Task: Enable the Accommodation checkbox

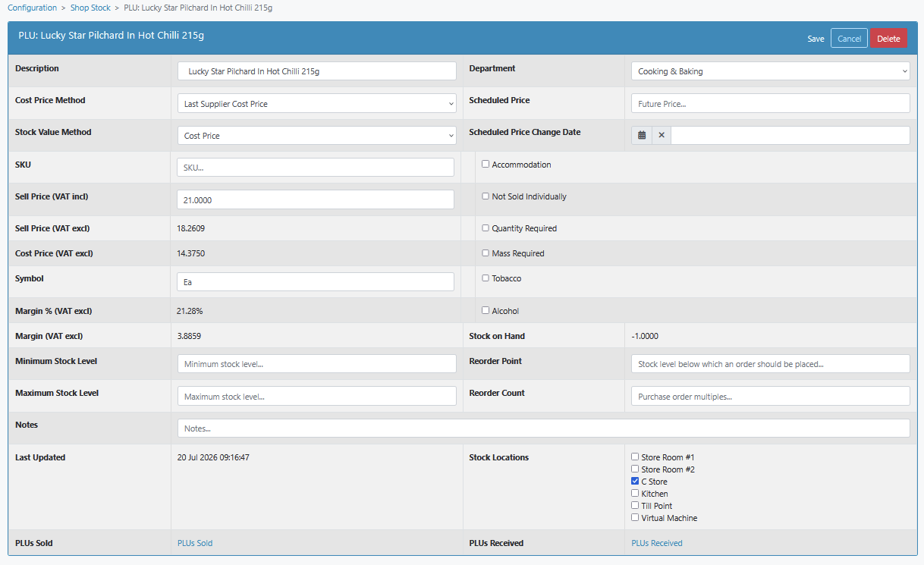Action: point(486,164)
